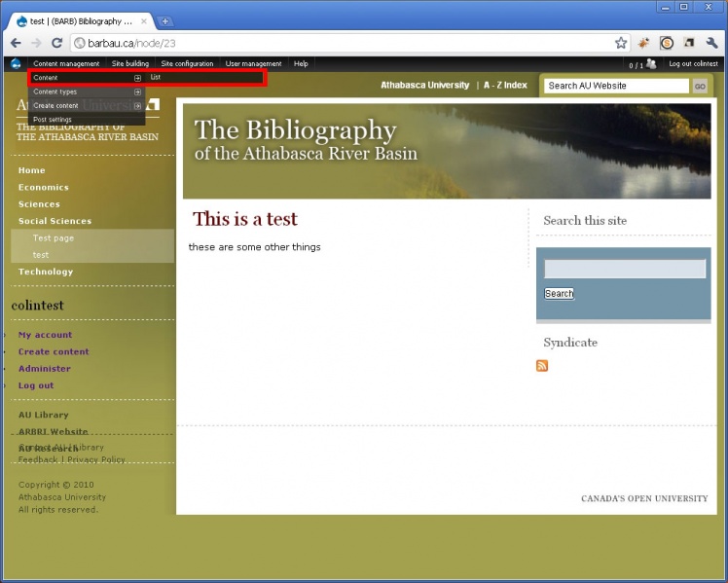Open User management menu
The width and height of the screenshot is (728, 583).
[253, 63]
